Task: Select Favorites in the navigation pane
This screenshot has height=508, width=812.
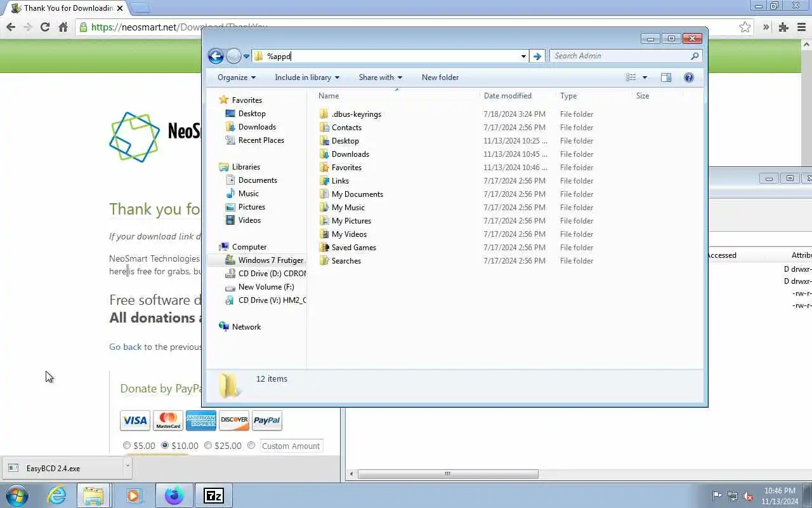Action: pos(247,100)
